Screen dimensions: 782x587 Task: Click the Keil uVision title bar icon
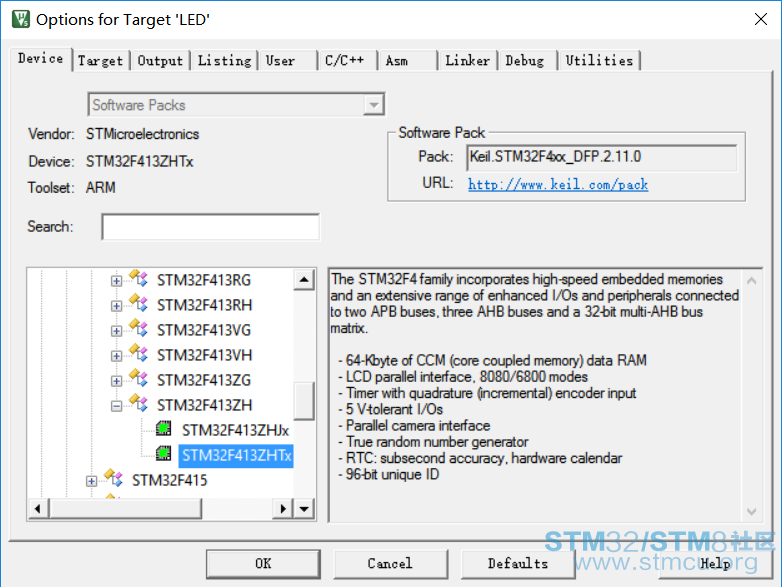coord(21,19)
